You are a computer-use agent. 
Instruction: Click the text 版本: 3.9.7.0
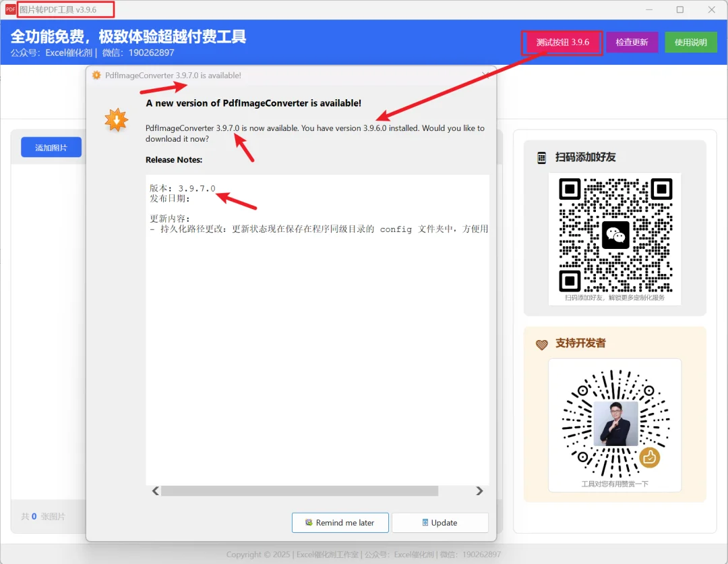click(x=183, y=188)
